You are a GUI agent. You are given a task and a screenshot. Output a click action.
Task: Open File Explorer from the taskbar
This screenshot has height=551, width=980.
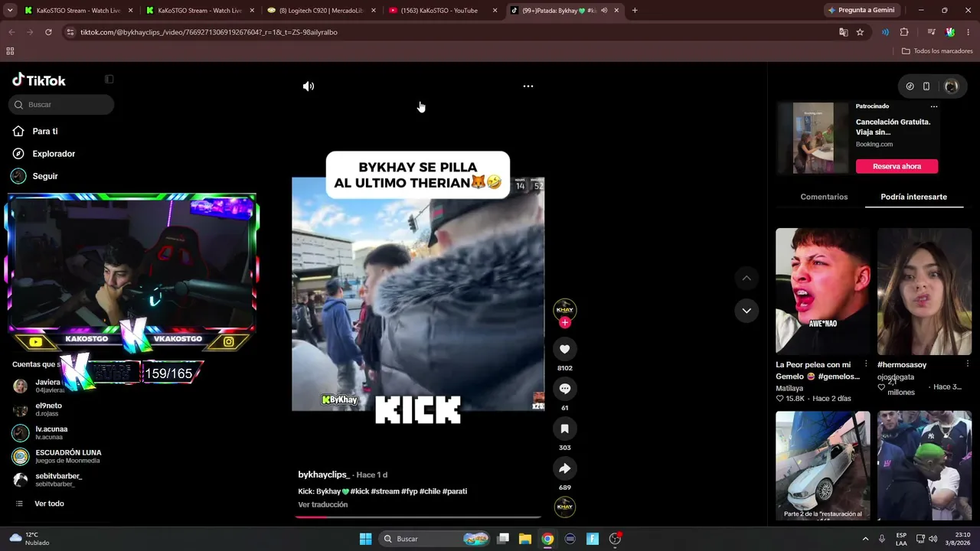click(525, 539)
